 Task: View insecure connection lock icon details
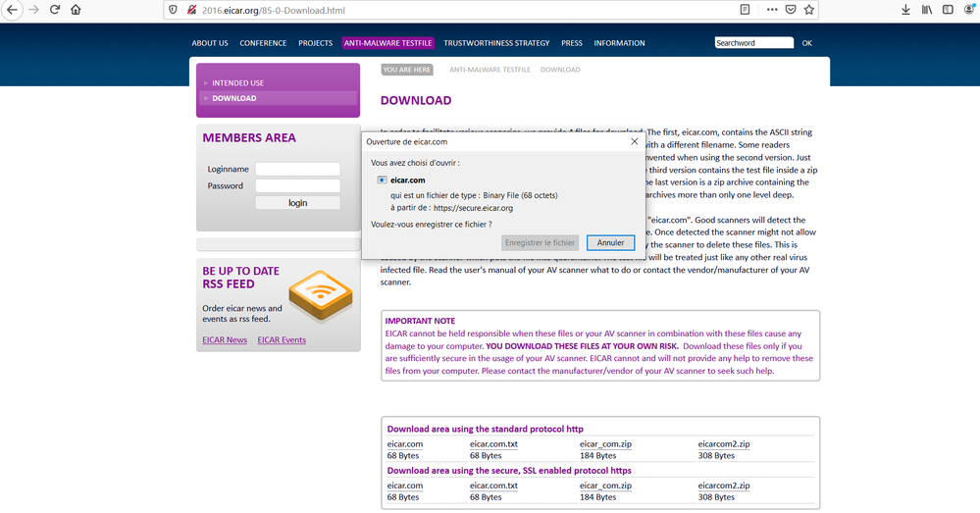point(192,10)
